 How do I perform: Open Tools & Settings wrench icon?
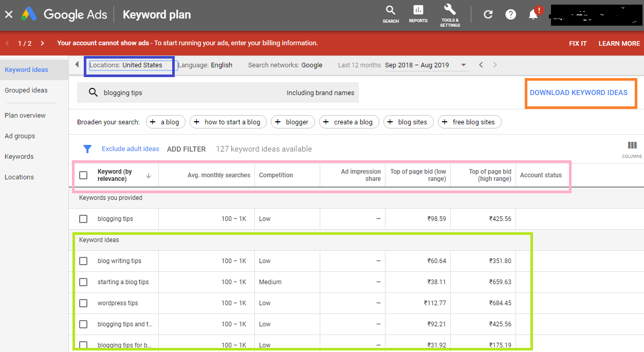[450, 15]
